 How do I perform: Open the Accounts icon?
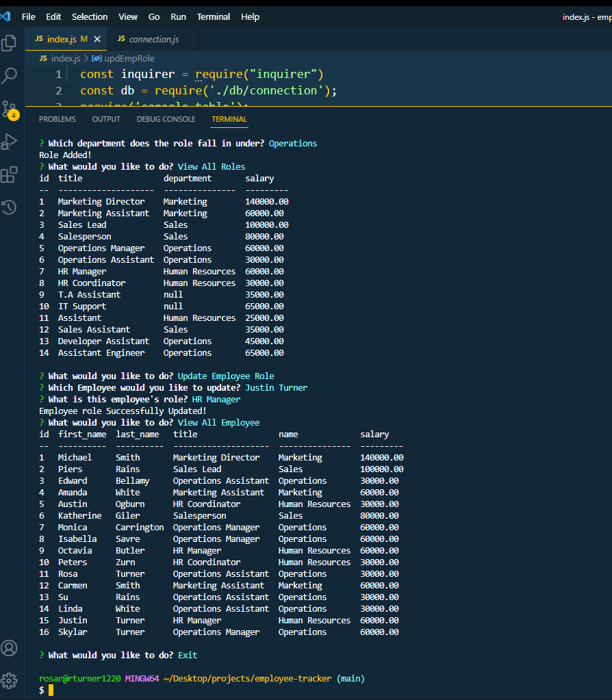point(9,648)
